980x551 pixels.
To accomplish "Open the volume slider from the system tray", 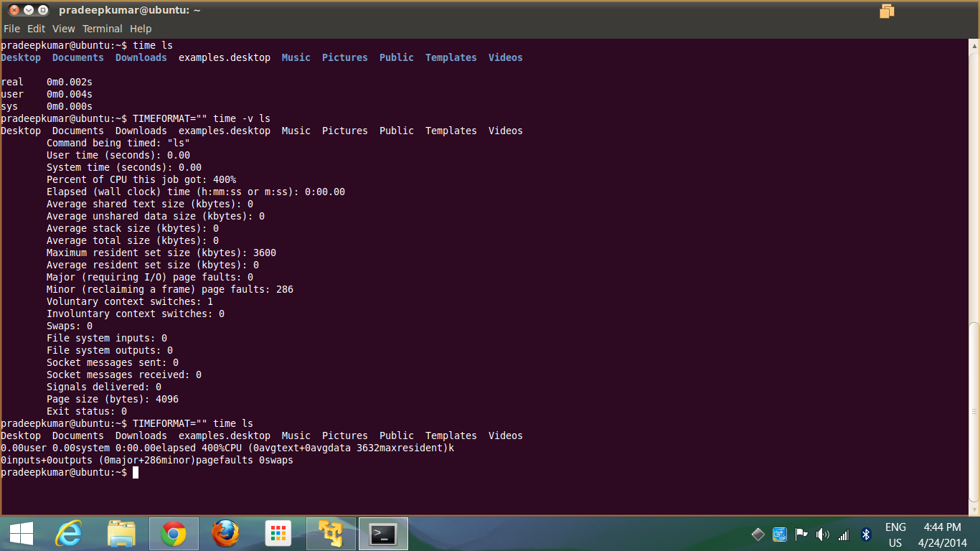I will pyautogui.click(x=822, y=534).
